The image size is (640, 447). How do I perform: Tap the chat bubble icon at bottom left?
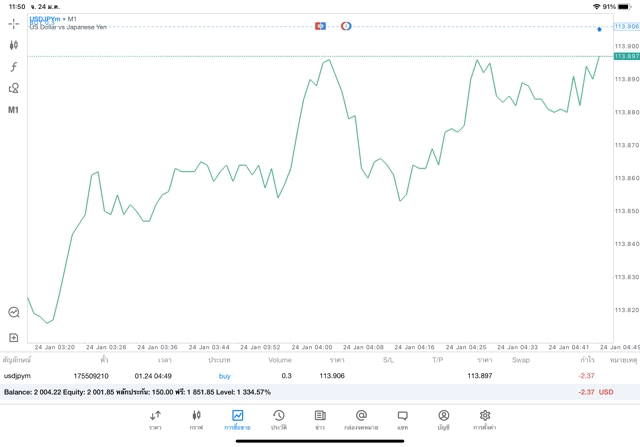14,312
